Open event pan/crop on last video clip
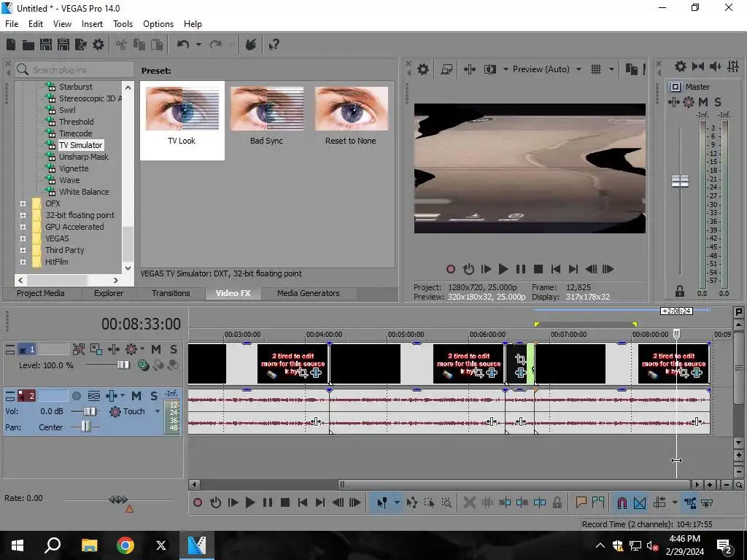 pos(684,373)
